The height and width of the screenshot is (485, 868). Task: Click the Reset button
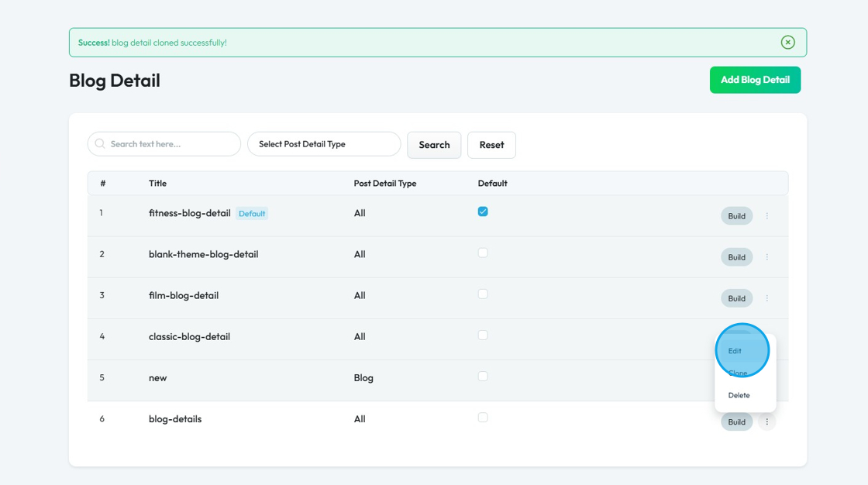(491, 145)
